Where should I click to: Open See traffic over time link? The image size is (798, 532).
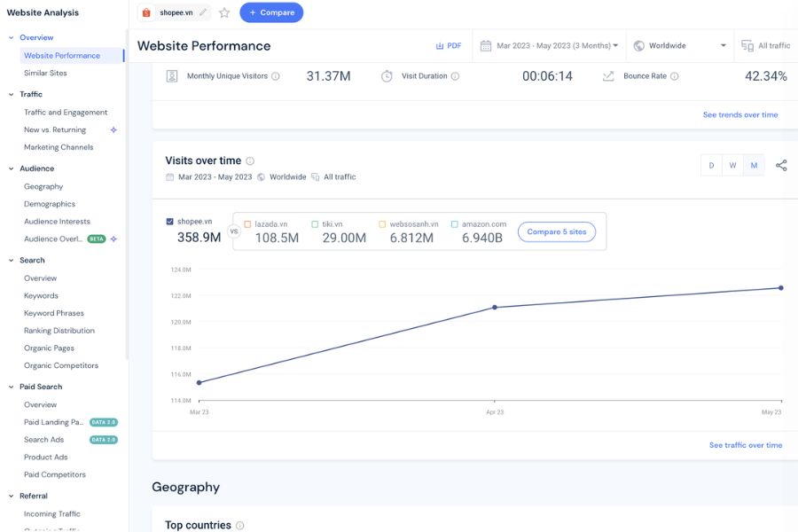(746, 445)
